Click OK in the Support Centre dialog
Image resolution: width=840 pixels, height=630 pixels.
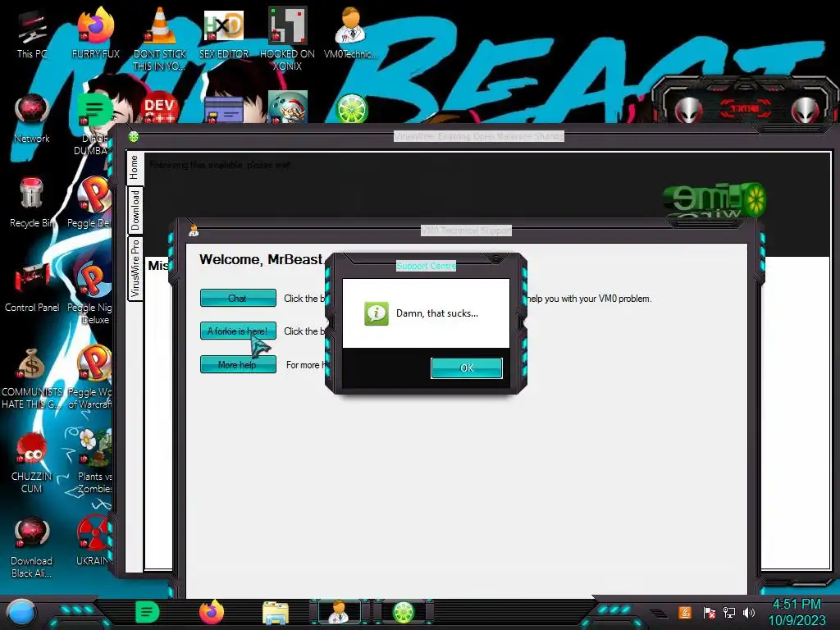click(467, 368)
